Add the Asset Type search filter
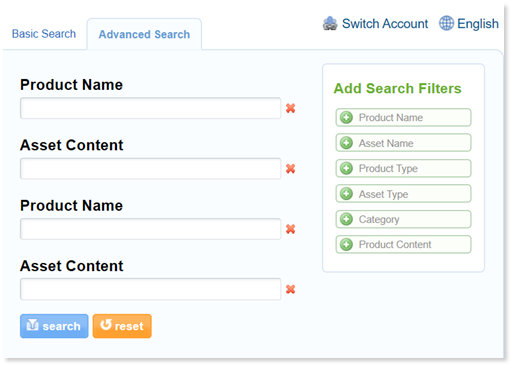 403,194
